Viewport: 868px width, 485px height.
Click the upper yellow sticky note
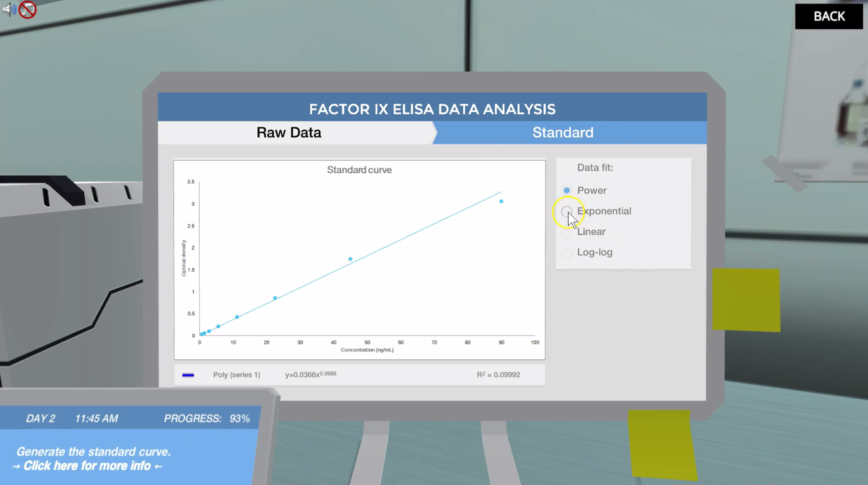pyautogui.click(x=746, y=300)
